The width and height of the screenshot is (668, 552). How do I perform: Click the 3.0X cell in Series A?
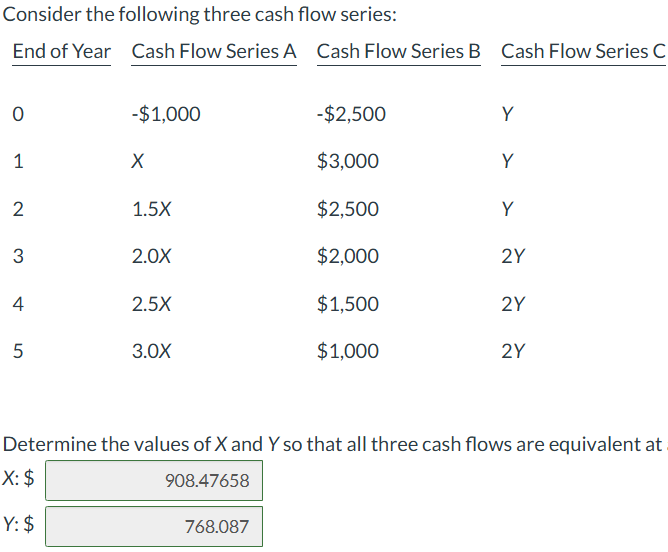[x=151, y=351]
